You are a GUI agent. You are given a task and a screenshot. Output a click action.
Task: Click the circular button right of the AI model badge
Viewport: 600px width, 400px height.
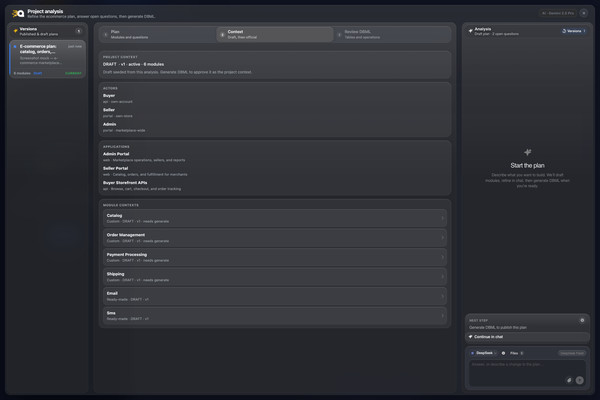[x=584, y=13]
